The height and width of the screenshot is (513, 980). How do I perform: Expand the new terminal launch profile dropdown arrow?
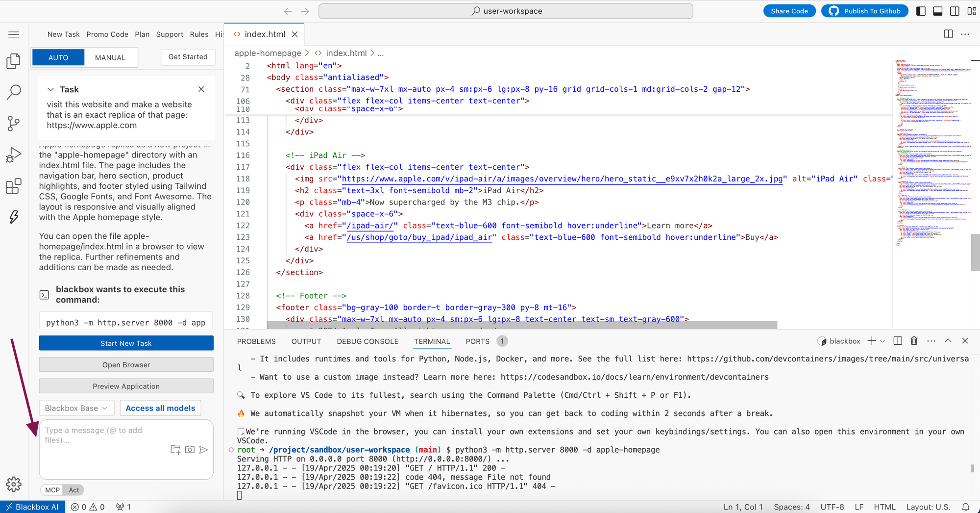click(883, 341)
